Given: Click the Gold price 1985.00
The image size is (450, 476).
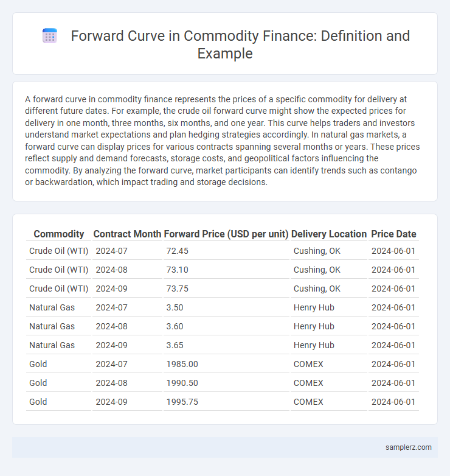Looking at the screenshot, I should pyautogui.click(x=182, y=364).
